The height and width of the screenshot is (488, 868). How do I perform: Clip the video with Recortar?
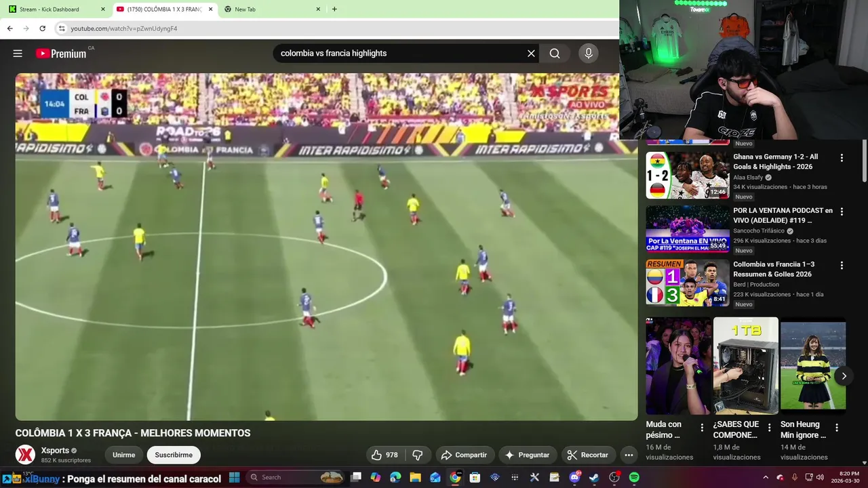588,455
